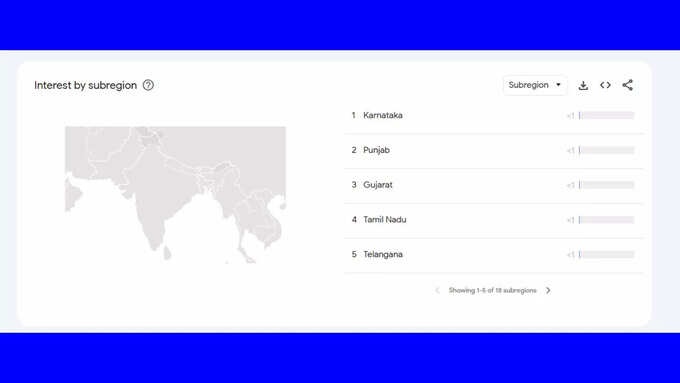Open the embed code icon
Image resolution: width=680 pixels, height=383 pixels.
coord(605,85)
